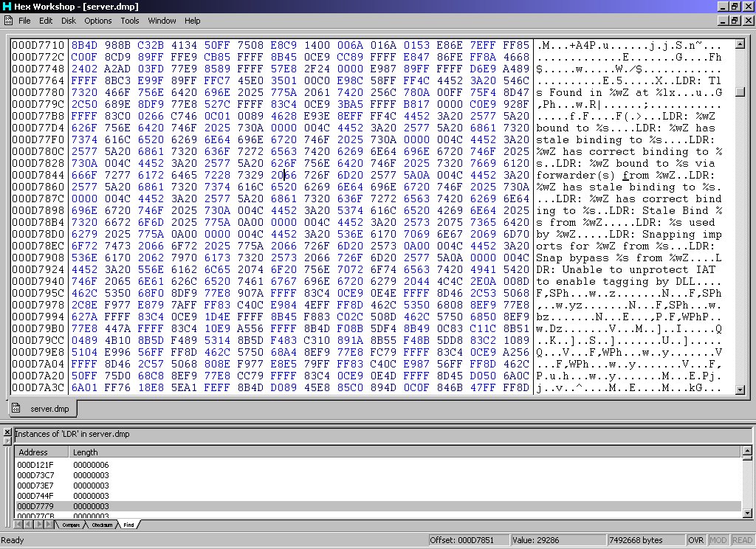Click the Address column header
Screen dimensions: 756x549
[42, 452]
